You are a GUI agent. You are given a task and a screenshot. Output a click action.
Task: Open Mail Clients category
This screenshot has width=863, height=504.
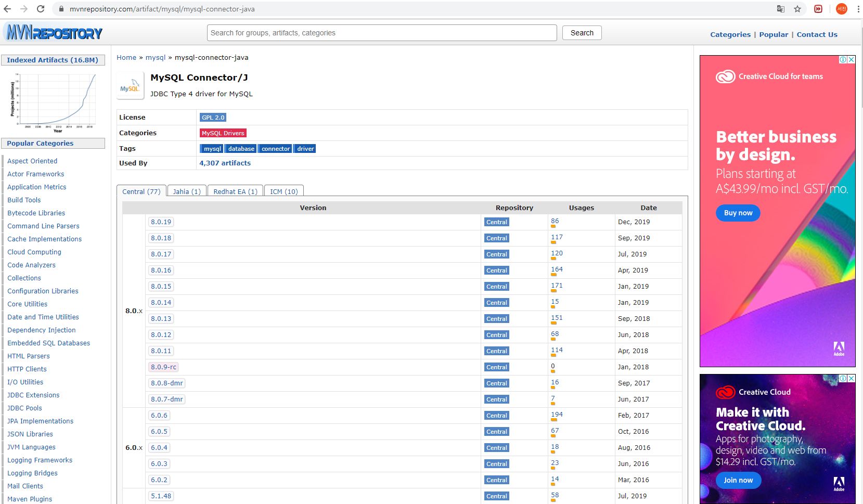pyautogui.click(x=25, y=486)
